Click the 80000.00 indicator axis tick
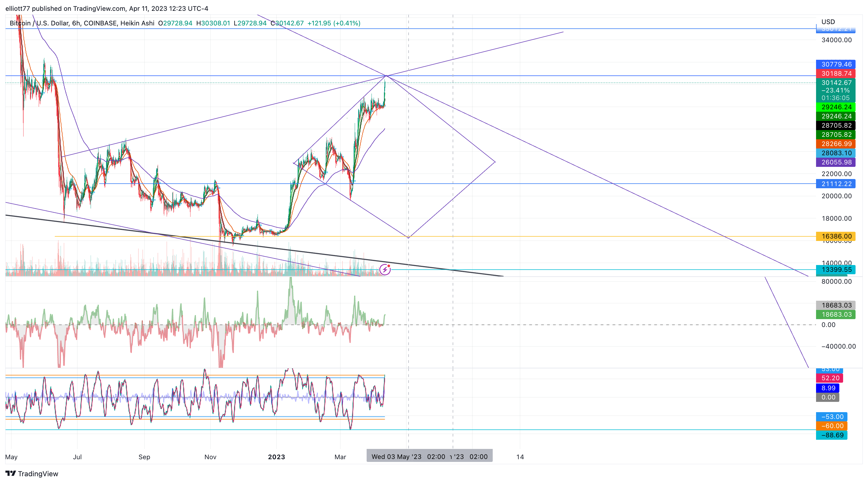Viewport: 868px width, 483px height. point(836,281)
